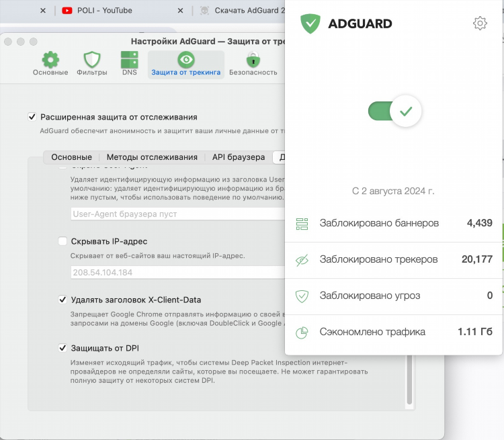This screenshot has width=504, height=440.
Task: Click the Скрывает от веб-сайтов description text
Action: [x=157, y=256]
